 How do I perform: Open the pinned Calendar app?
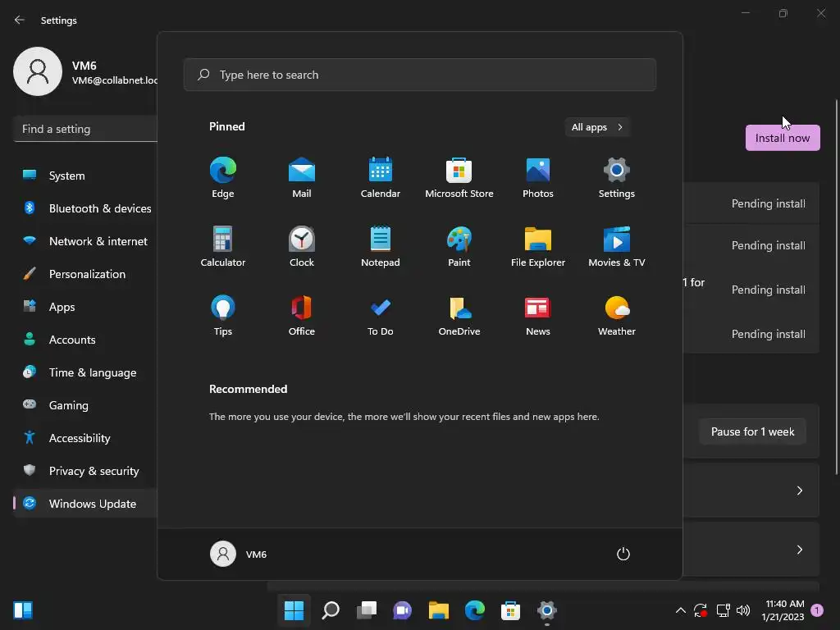(x=381, y=178)
